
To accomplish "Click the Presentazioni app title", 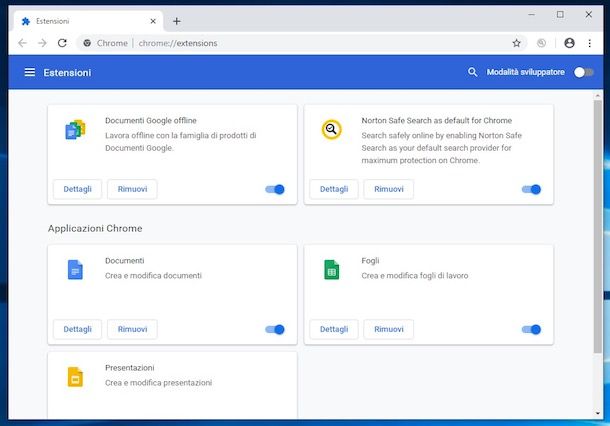I will (130, 368).
